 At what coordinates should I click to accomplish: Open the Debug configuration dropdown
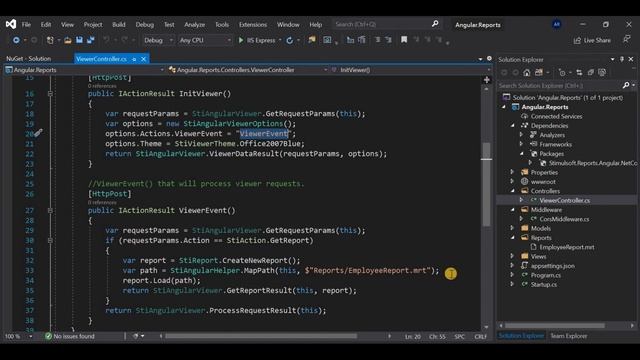(158, 40)
